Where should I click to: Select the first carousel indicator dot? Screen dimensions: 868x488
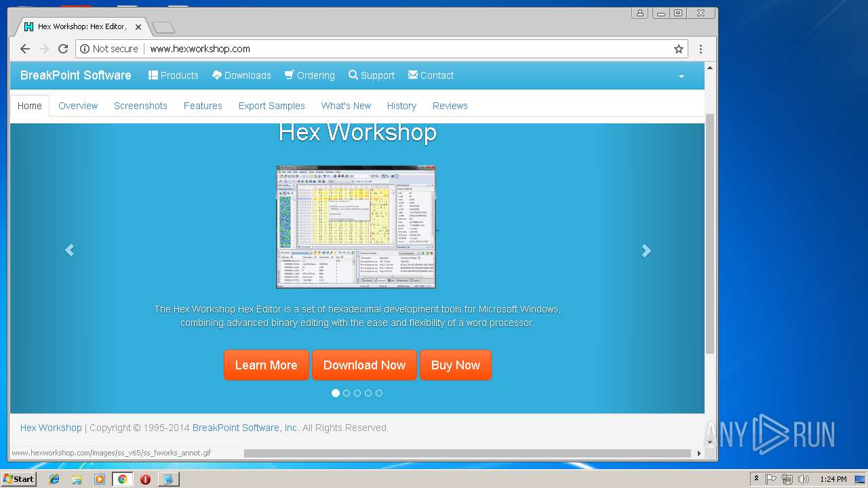[336, 393]
